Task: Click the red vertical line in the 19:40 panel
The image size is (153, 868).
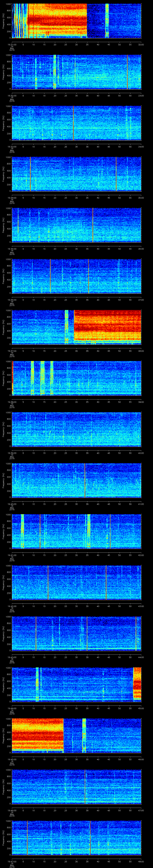Action: (x=85, y=480)
